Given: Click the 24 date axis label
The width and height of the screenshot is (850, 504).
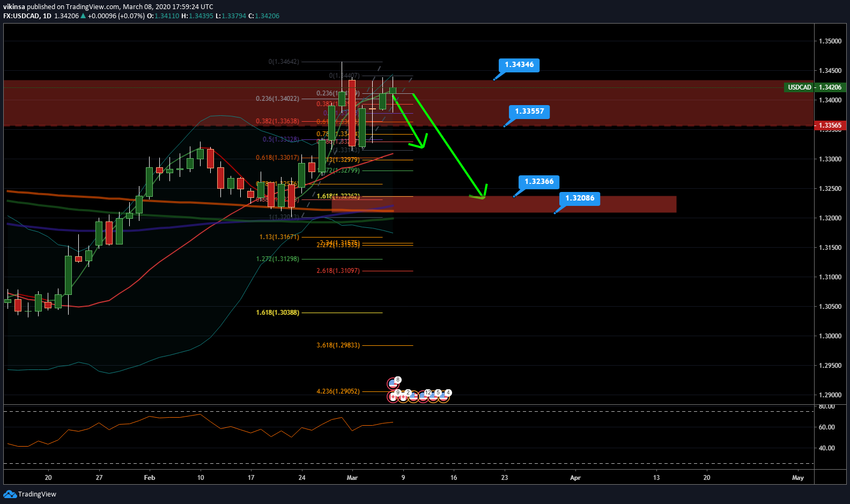Looking at the screenshot, I should point(302,478).
